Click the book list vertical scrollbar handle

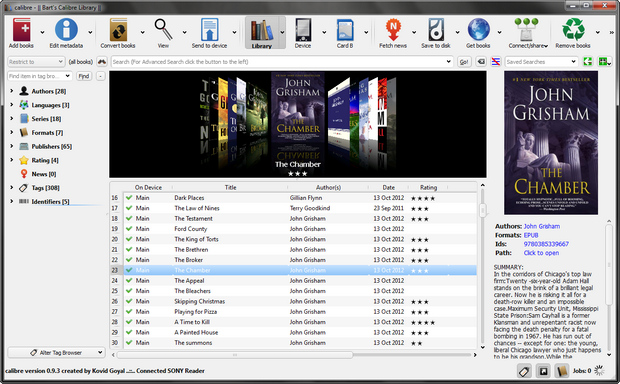point(482,210)
